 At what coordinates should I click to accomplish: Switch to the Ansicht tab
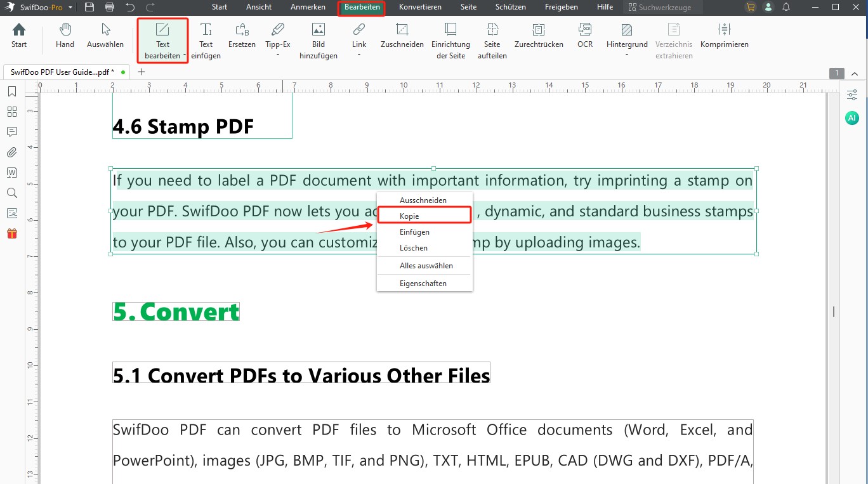(x=259, y=7)
